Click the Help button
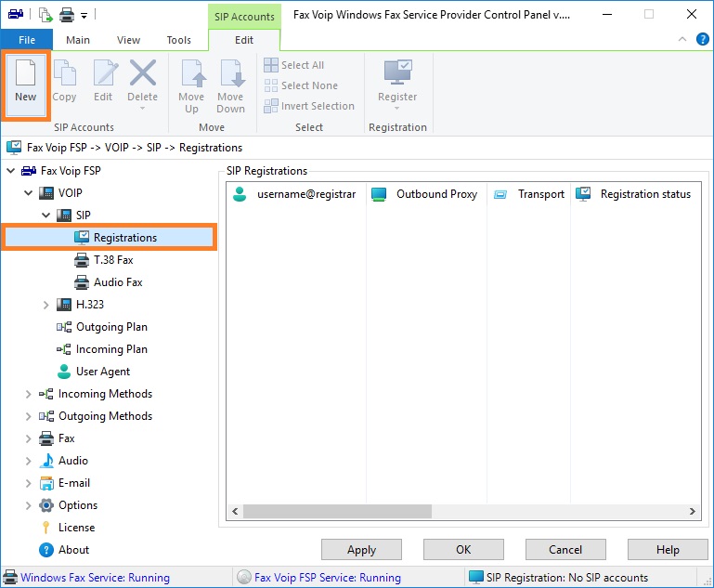The image size is (714, 588). 668,550
